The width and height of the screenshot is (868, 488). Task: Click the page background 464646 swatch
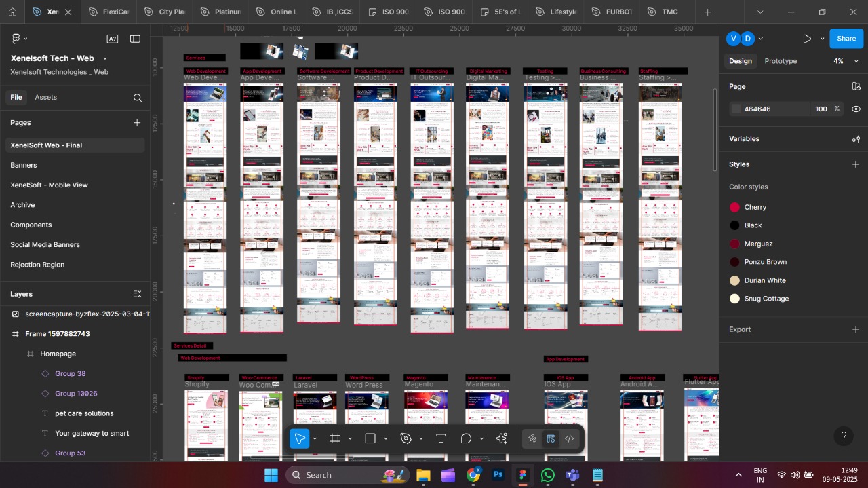tap(736, 109)
